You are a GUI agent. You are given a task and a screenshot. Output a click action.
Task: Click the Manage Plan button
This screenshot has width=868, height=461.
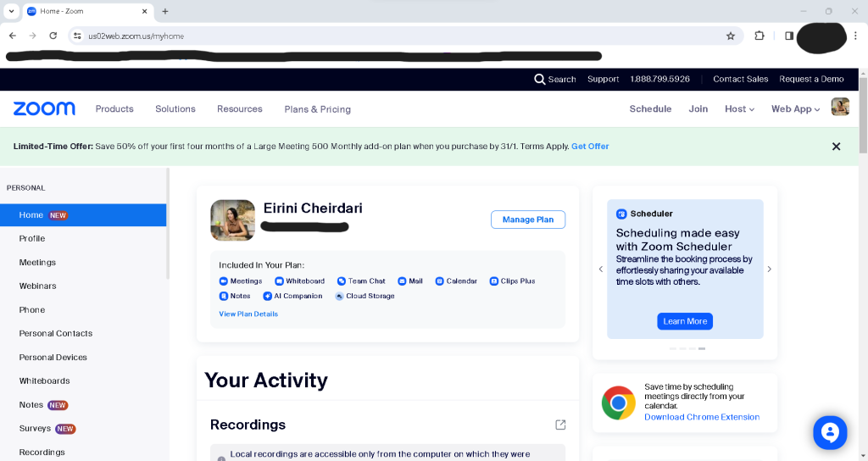point(528,219)
